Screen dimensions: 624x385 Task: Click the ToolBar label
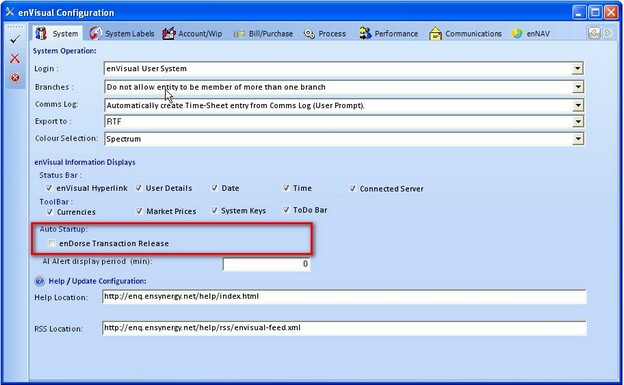coord(56,202)
